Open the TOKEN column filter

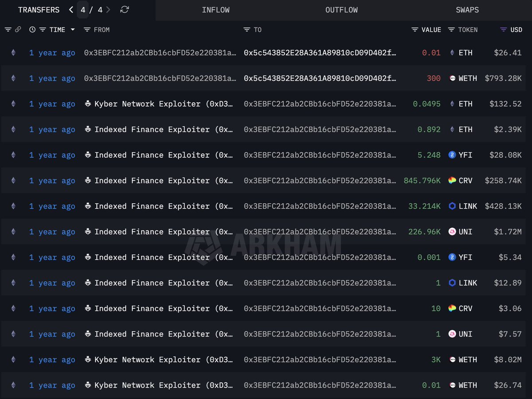click(x=451, y=30)
